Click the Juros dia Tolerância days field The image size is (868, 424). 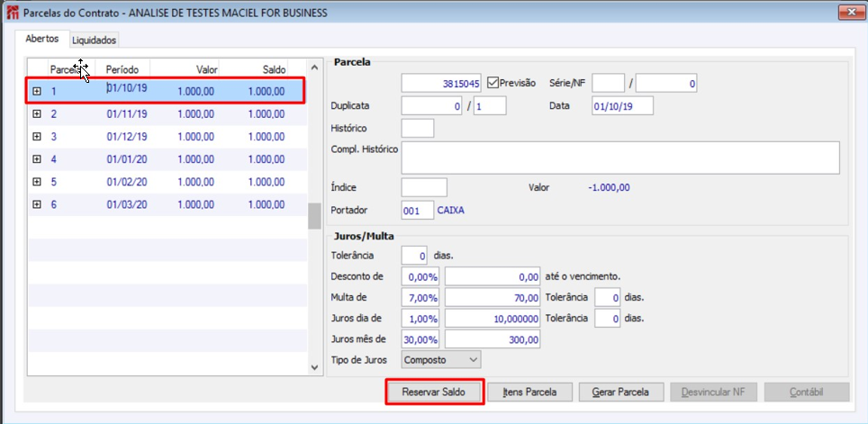point(607,319)
